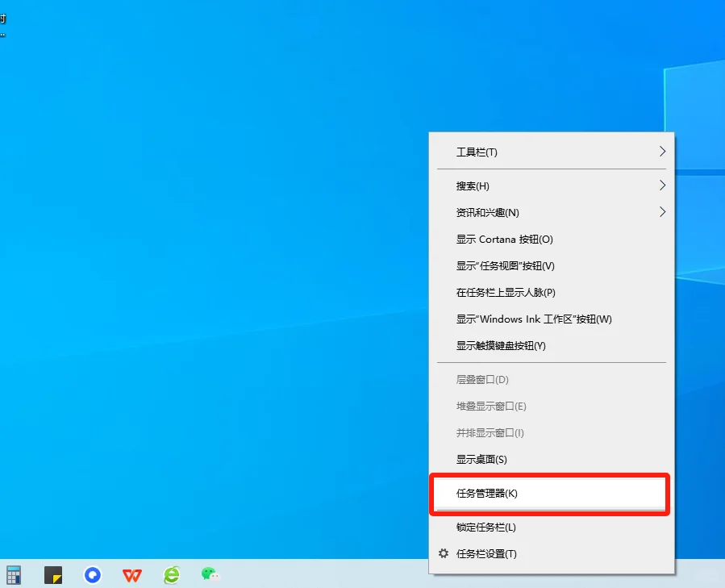
Task: Open WeChat from the taskbar
Action: [210, 574]
